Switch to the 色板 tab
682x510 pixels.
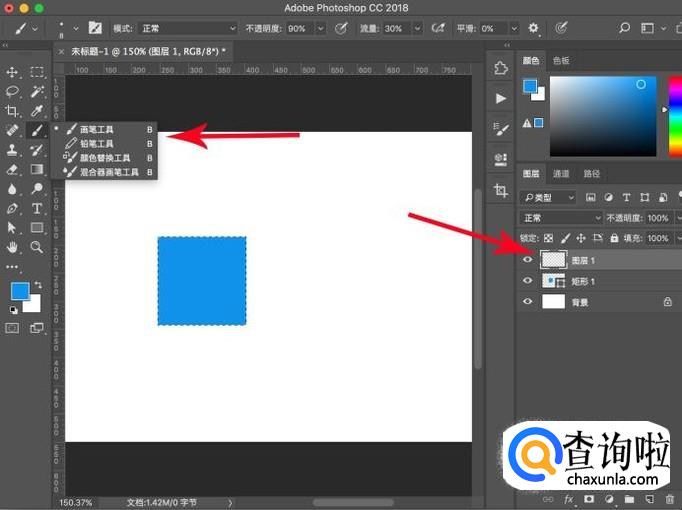[561, 61]
